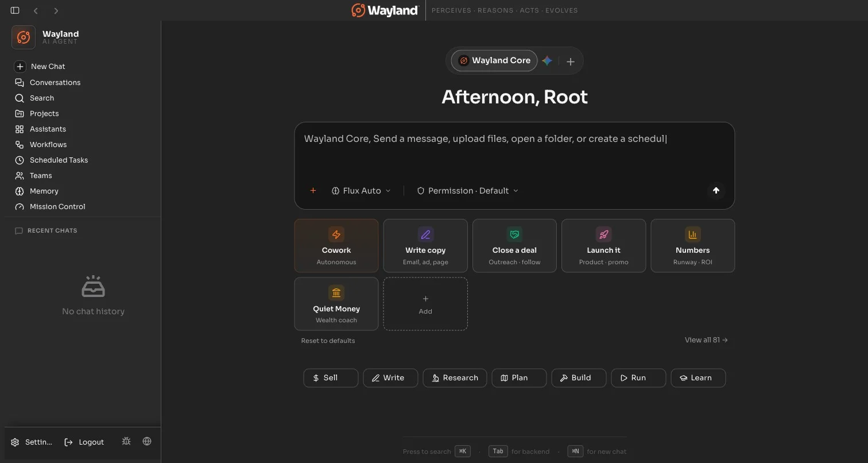This screenshot has width=868, height=463.
Task: Click View all 81 link
Action: pos(706,340)
